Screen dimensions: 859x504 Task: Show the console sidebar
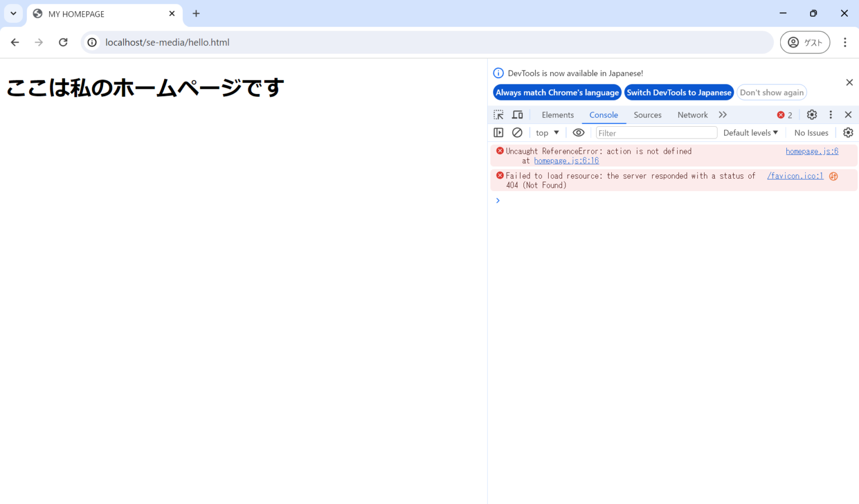[498, 132]
